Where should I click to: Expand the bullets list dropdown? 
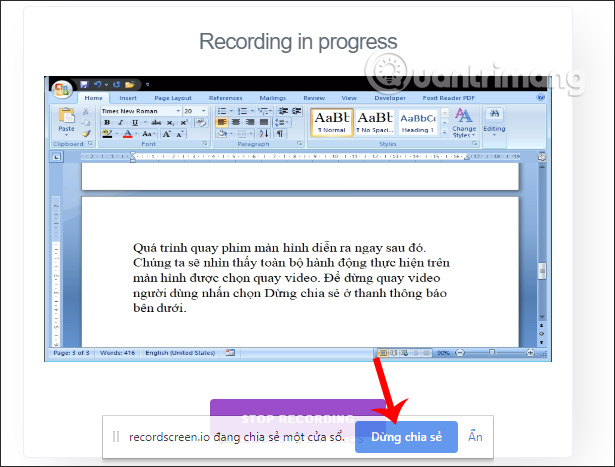(x=231, y=111)
